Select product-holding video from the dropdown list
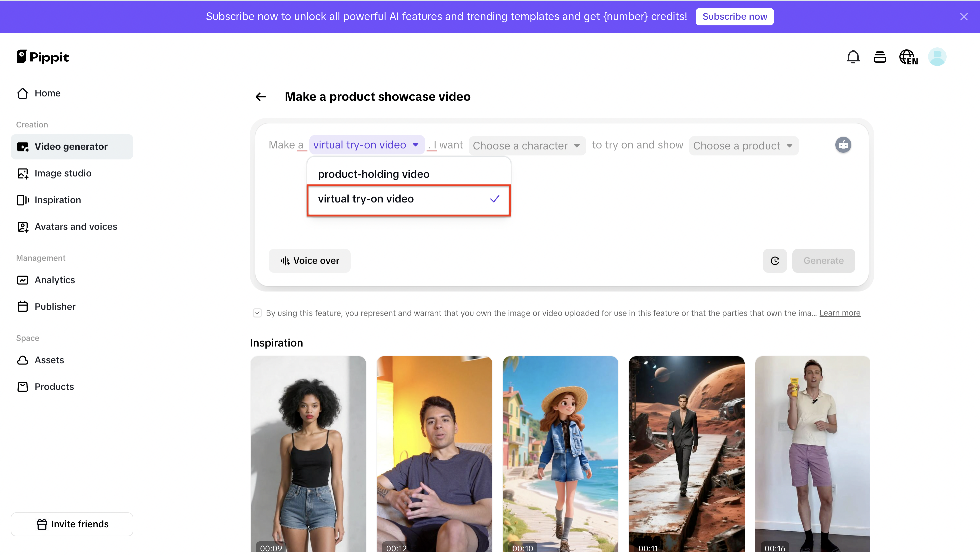Screen dimensions: 980x555 point(373,174)
